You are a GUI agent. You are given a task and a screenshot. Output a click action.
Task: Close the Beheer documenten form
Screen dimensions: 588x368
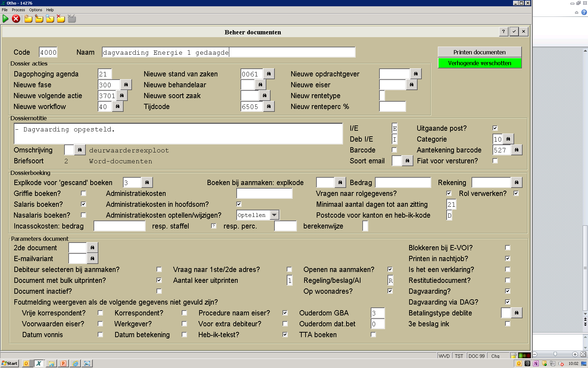tap(524, 32)
